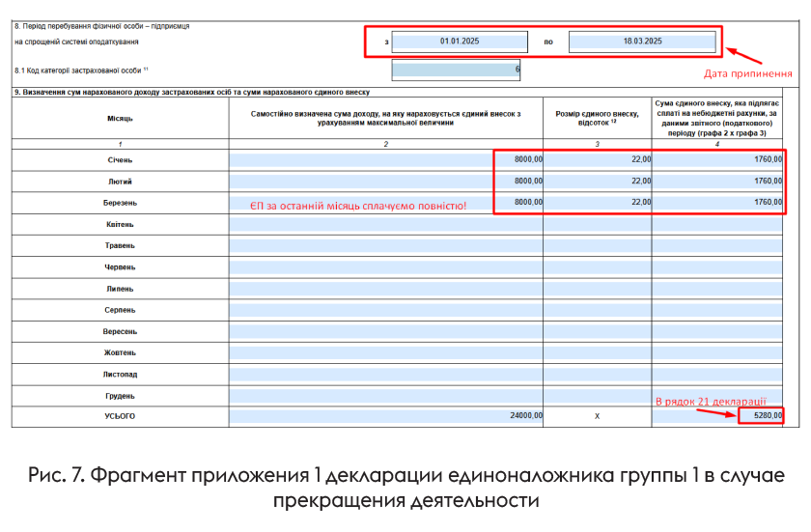
Task: Click the Січень contribution sum 1760,00
Action: coord(718,159)
